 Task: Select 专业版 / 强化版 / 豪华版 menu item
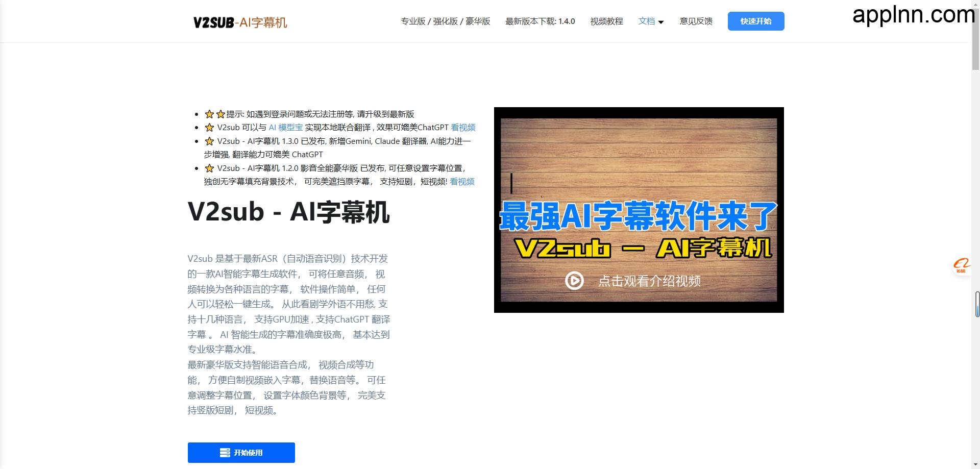pos(445,21)
